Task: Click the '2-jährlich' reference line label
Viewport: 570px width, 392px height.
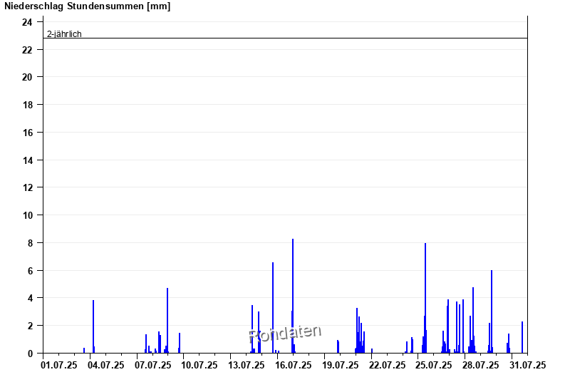Action: [64, 33]
